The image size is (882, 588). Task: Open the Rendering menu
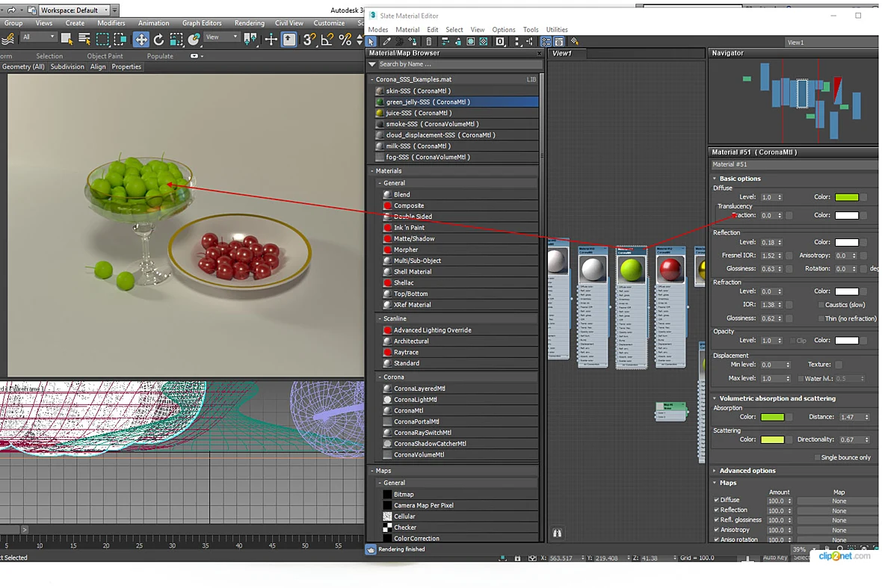[x=249, y=23]
